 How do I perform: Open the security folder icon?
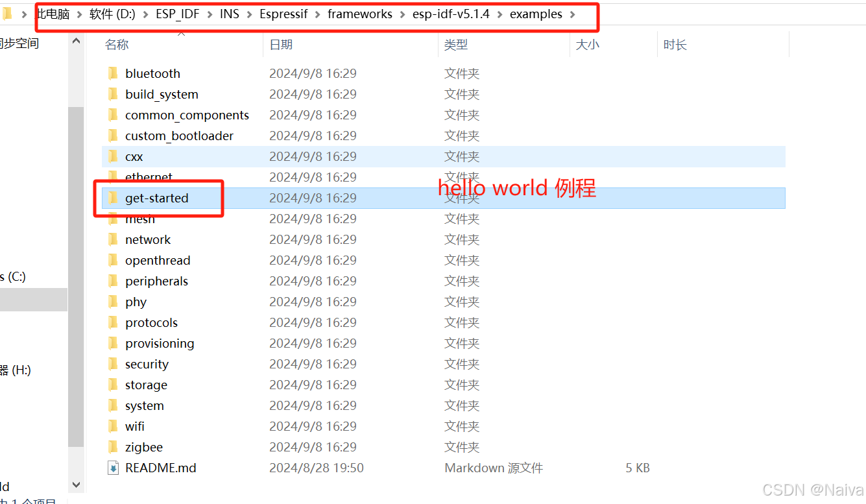click(113, 364)
